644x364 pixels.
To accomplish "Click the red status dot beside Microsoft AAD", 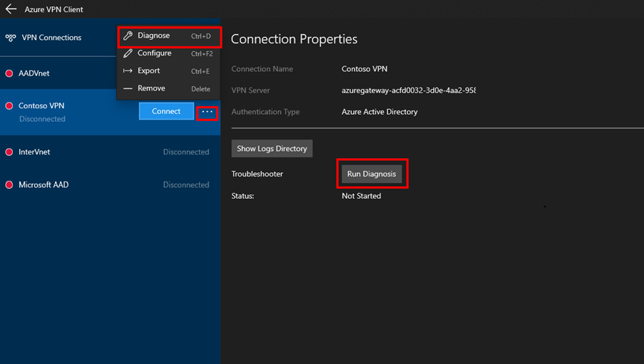I will [9, 184].
